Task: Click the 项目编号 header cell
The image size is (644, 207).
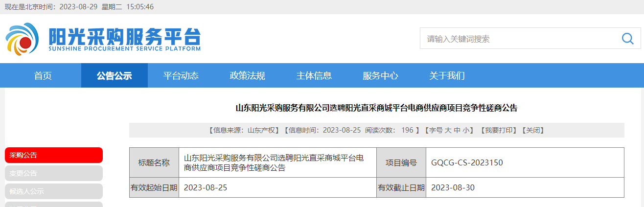Action: click(x=401, y=163)
